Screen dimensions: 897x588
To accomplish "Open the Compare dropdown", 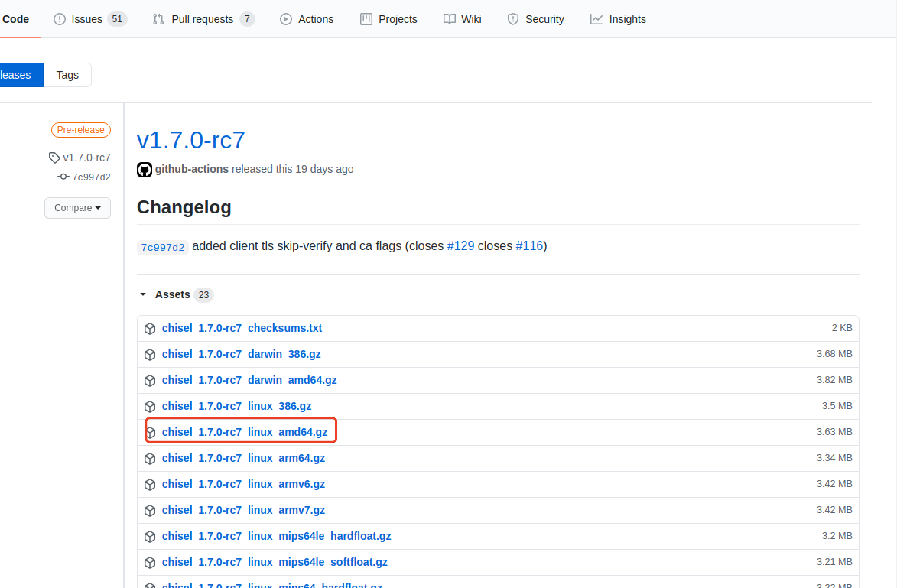I will (x=78, y=208).
